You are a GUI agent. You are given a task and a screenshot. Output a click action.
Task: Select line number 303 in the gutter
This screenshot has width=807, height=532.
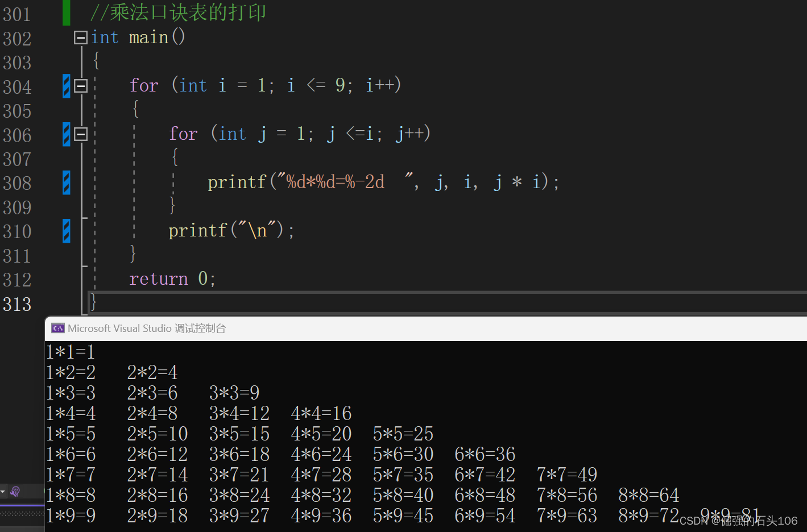(x=17, y=62)
